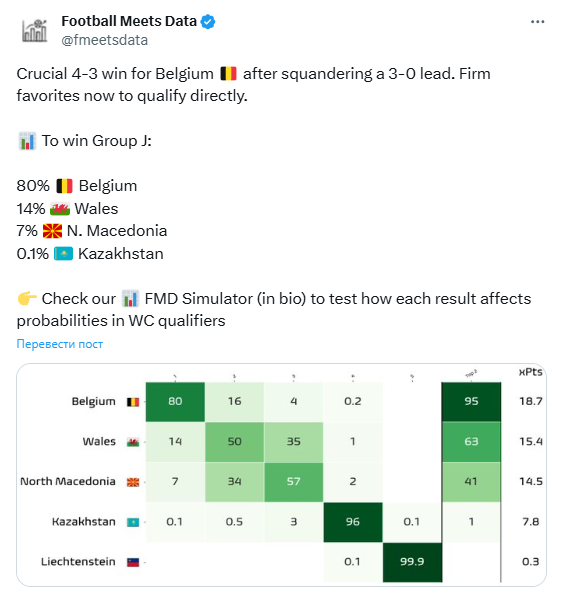
Task: Open the Football Meets Data profile avatar
Action: 34,31
